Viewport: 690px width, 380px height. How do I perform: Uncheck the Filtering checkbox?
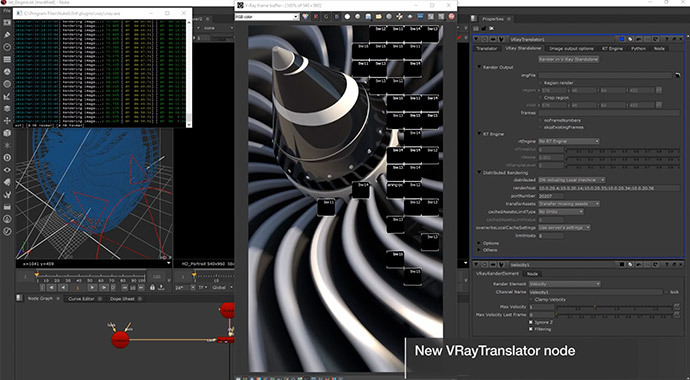(x=531, y=329)
